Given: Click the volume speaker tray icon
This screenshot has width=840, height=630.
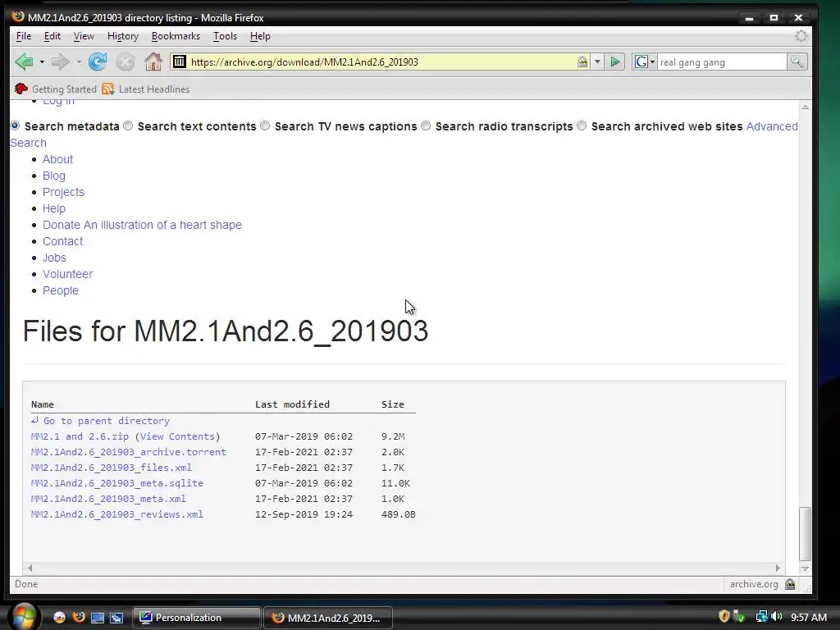Looking at the screenshot, I should tap(777, 617).
